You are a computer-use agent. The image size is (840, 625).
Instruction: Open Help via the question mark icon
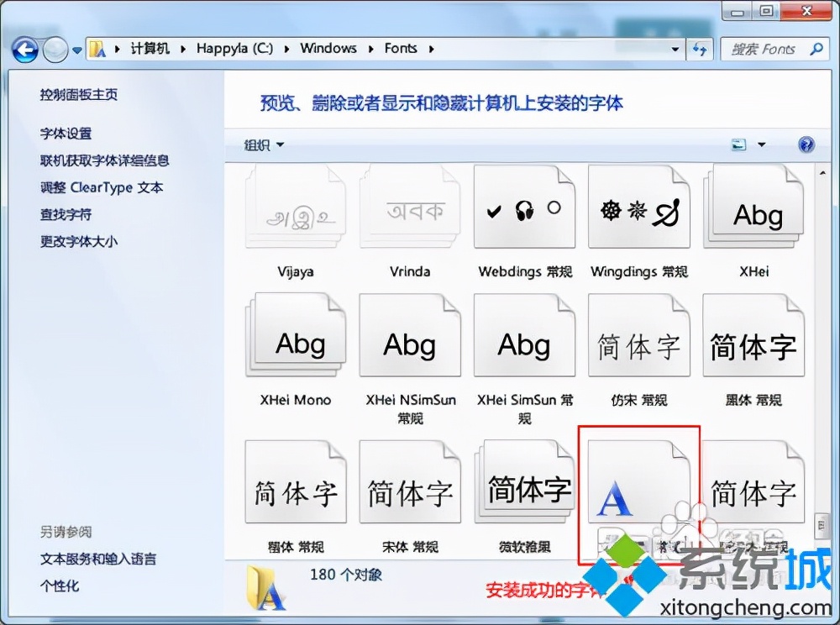[806, 144]
